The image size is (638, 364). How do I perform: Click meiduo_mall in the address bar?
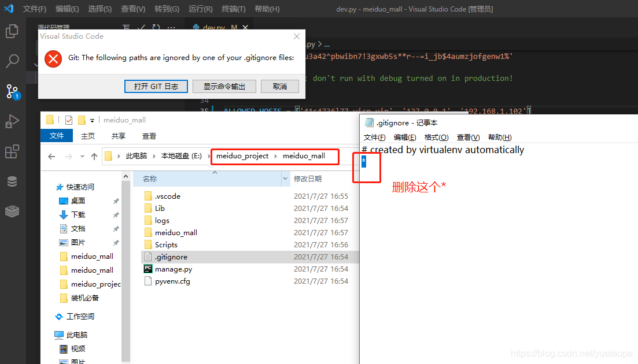tap(304, 156)
